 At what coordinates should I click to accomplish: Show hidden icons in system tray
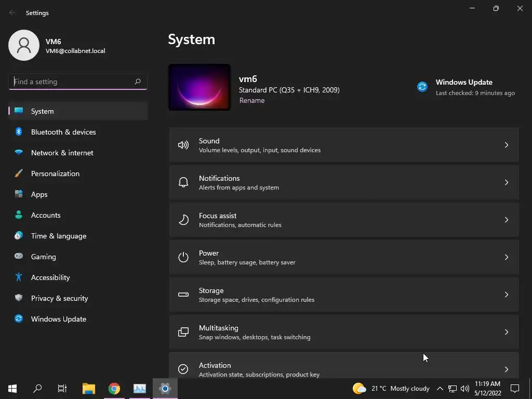click(440, 389)
